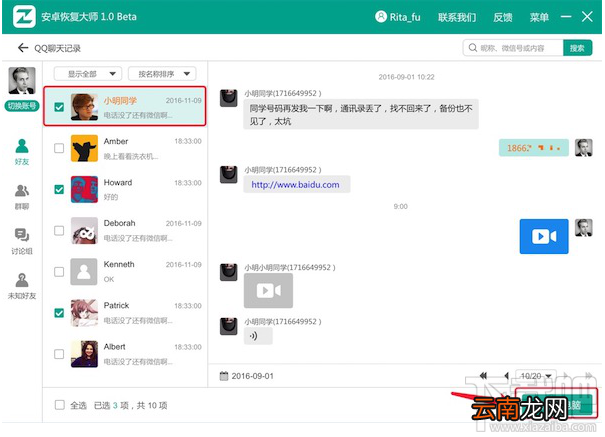Viewport: 605px width, 437px height.
Task: Check the Kenneth contact checkbox
Action: click(59, 272)
